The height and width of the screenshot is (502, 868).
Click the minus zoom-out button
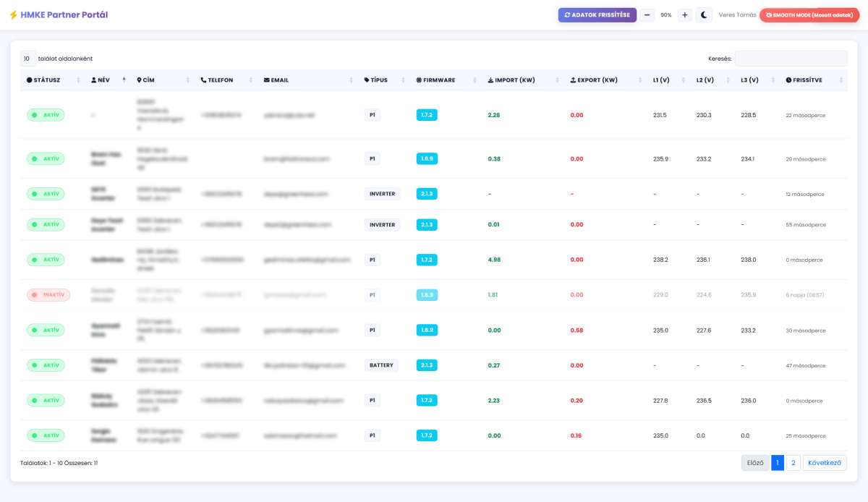click(x=647, y=15)
